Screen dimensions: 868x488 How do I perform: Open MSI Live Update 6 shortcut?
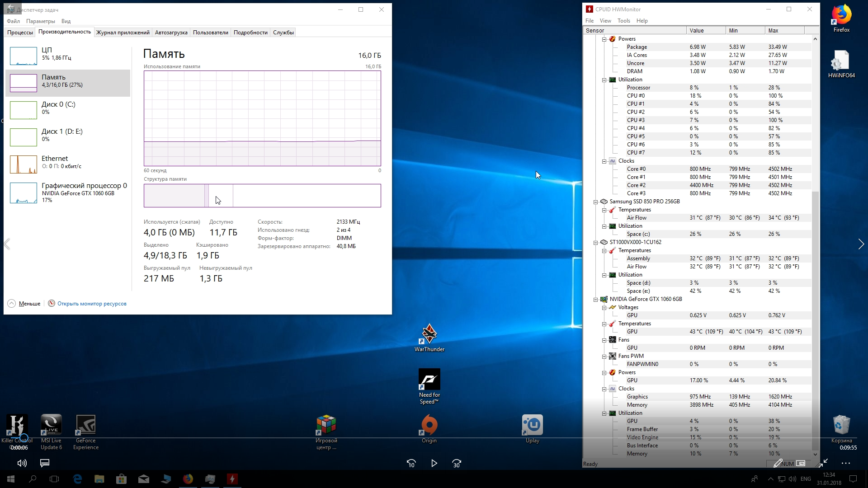[51, 426]
